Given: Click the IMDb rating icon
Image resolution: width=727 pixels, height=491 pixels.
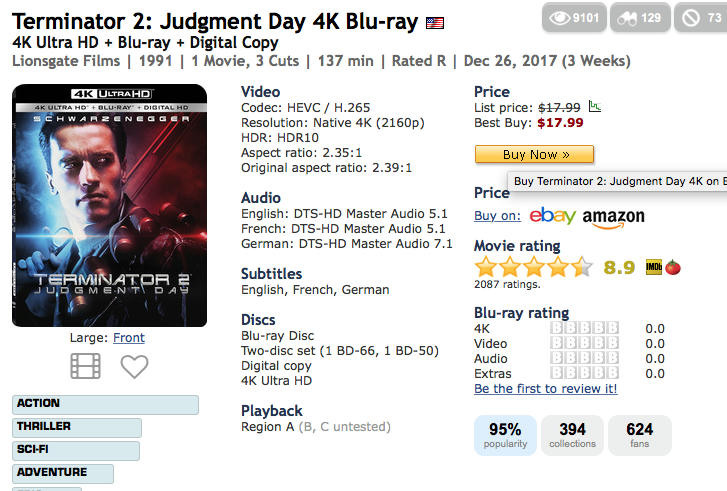Looking at the screenshot, I should (x=654, y=267).
